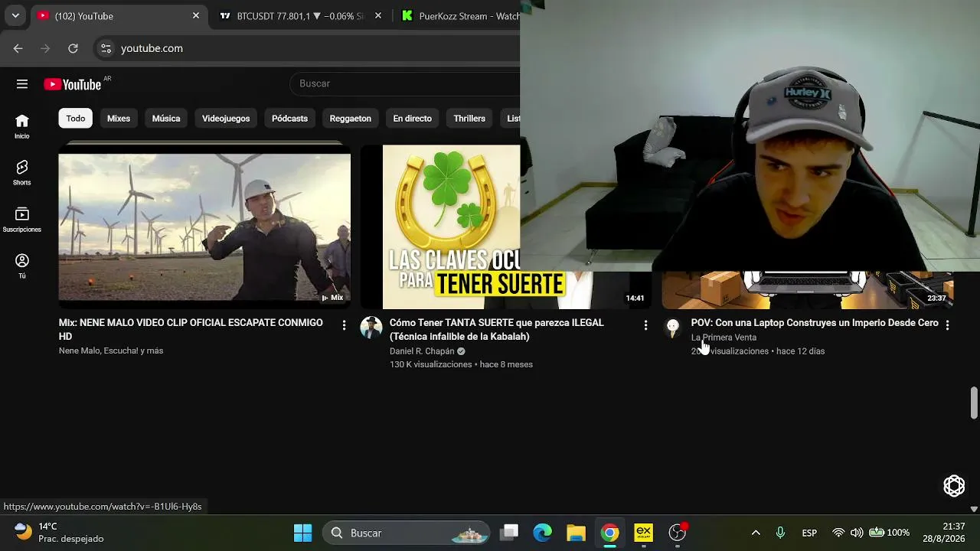Click Daniel R. Chapán channel avatar
The height and width of the screenshot is (551, 980).
click(x=371, y=328)
